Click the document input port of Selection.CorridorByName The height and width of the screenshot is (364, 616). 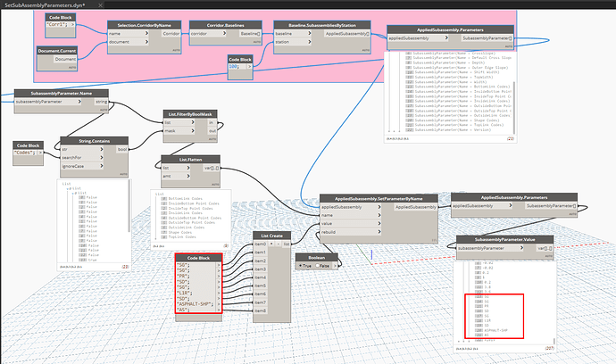click(129, 42)
